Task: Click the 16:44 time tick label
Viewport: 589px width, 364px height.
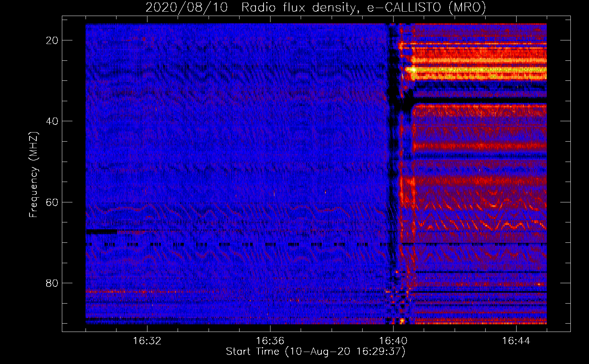Action: point(516,341)
